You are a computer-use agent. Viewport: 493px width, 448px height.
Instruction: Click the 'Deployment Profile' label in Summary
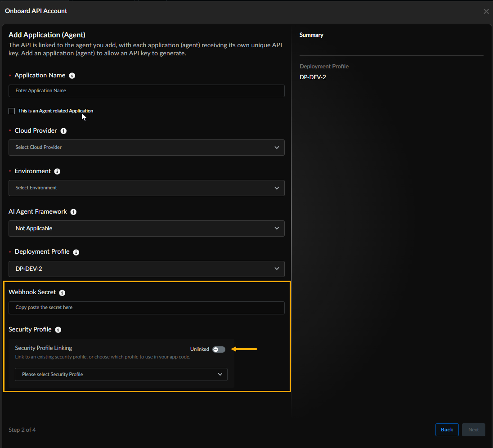coord(324,66)
